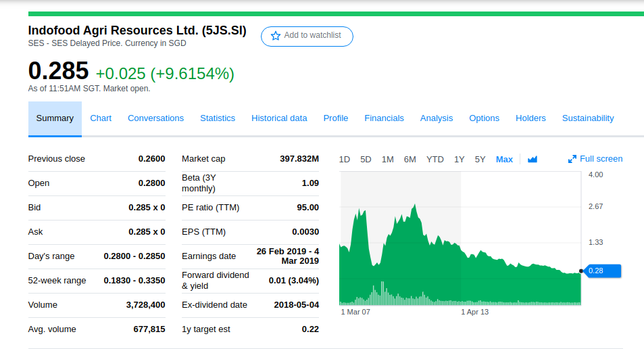Image resolution: width=644 pixels, height=349 pixels.
Task: Open the Historical data tab
Action: 279,118
